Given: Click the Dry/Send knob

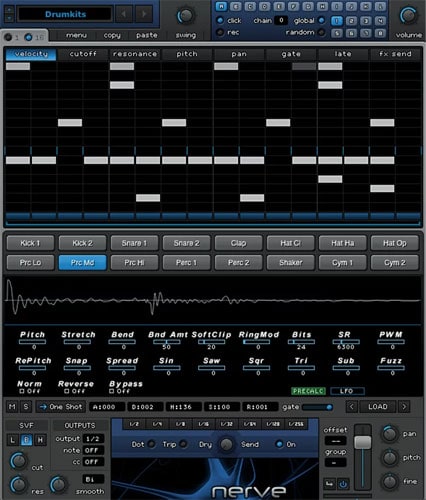Looking at the screenshot, I should pyautogui.click(x=226, y=444).
